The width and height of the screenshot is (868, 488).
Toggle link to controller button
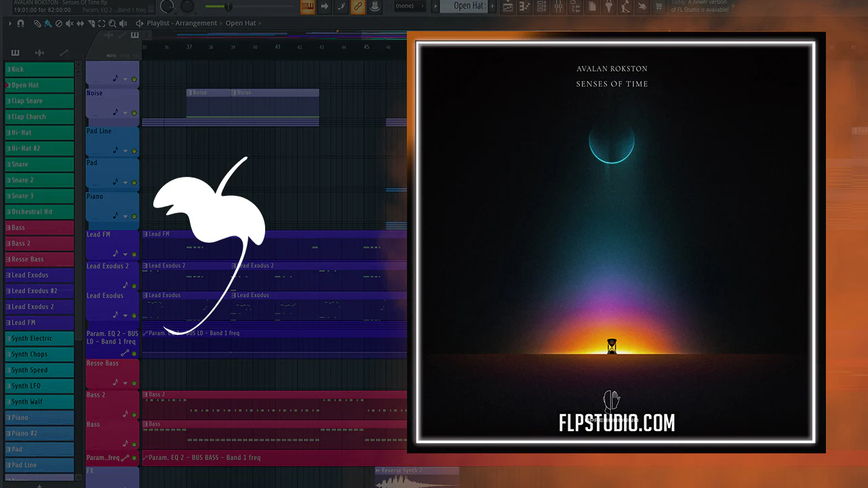click(x=357, y=7)
